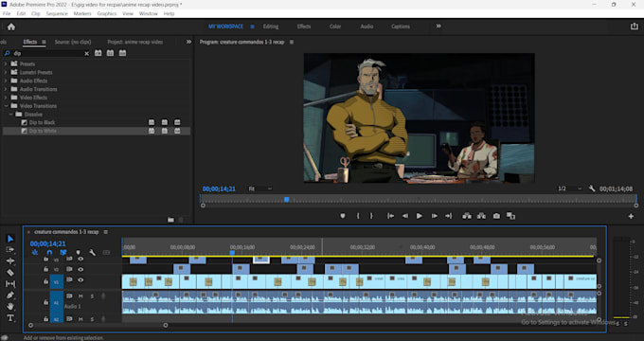The width and height of the screenshot is (644, 341).
Task: Collapse the Video Transitions folder
Action: click(6, 106)
